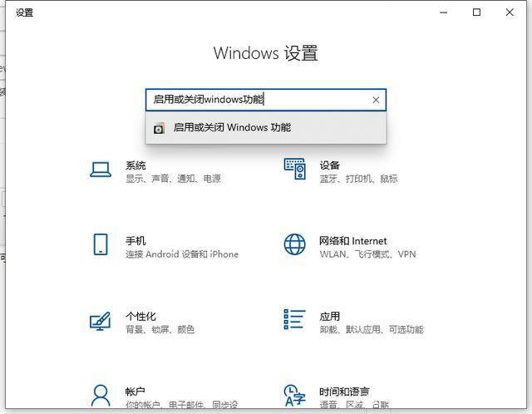Click the icon beside the search suggestion

(159, 128)
